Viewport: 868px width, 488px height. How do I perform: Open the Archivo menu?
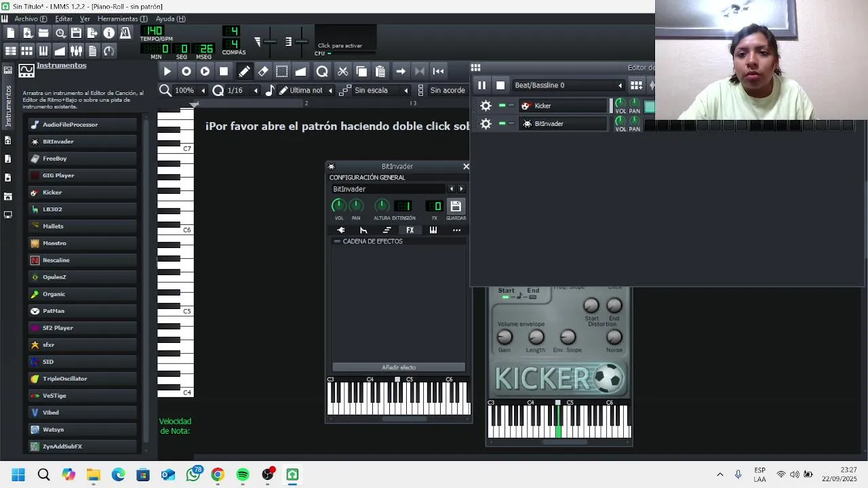[30, 18]
